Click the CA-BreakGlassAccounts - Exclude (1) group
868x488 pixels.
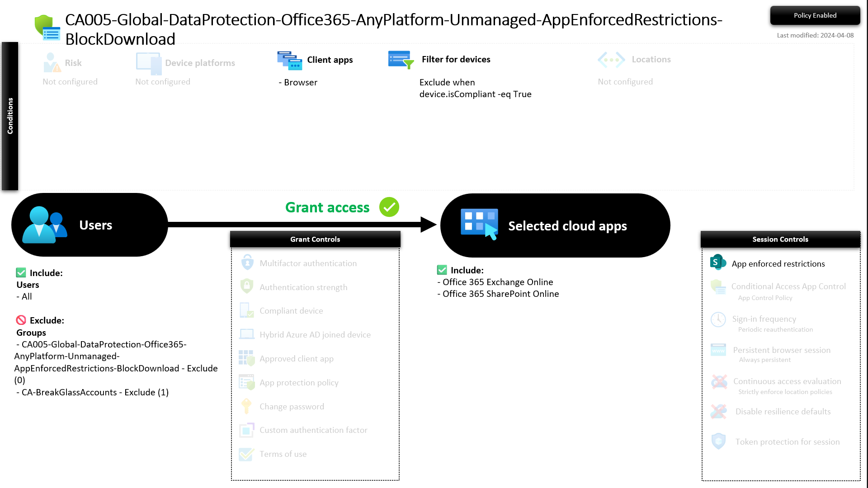coord(93,392)
